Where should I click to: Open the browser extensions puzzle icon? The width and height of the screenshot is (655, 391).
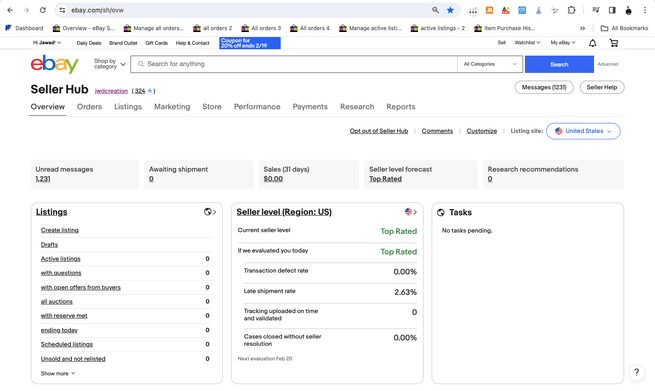[x=571, y=10]
